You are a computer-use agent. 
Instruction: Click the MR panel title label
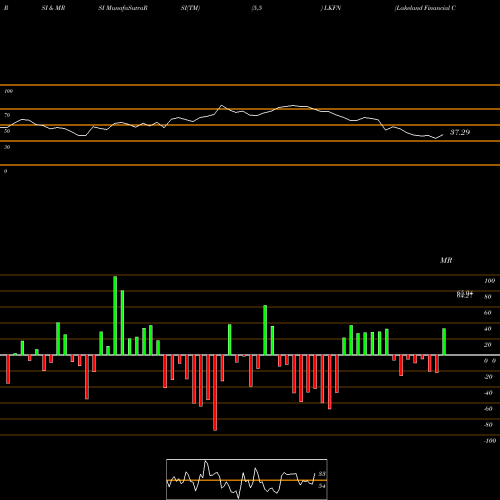click(446, 260)
